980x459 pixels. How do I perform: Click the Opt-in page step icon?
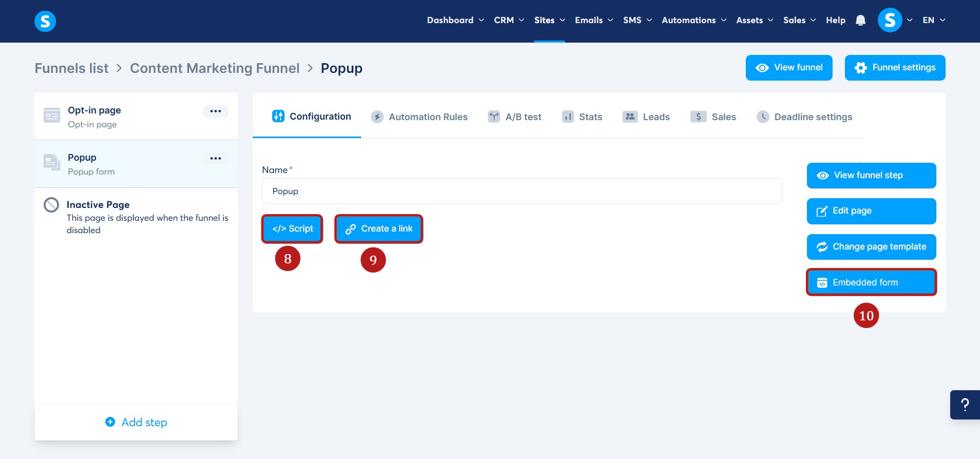(x=52, y=116)
